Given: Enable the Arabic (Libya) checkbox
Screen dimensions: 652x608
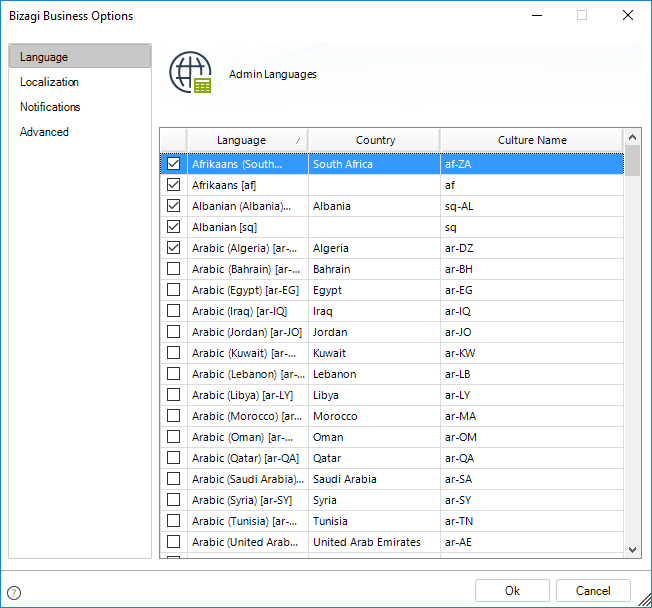Looking at the screenshot, I should point(173,394).
